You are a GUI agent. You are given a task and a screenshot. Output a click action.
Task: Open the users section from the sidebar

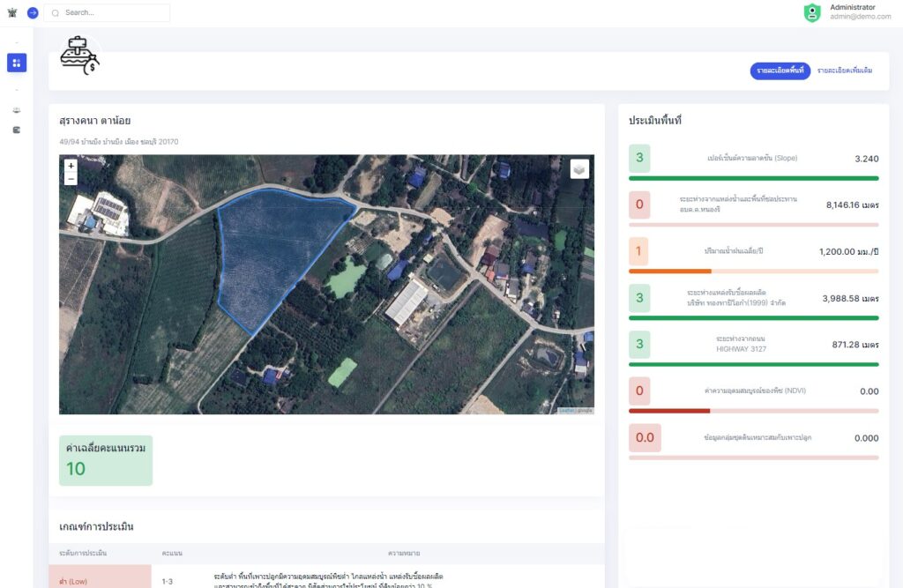point(15,110)
